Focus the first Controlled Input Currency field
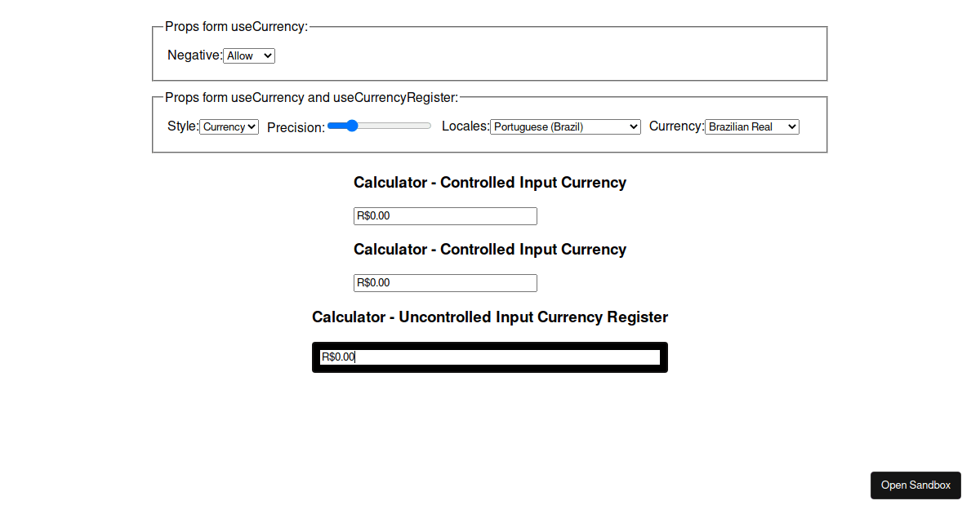This screenshot has width=980, height=514. tap(445, 215)
